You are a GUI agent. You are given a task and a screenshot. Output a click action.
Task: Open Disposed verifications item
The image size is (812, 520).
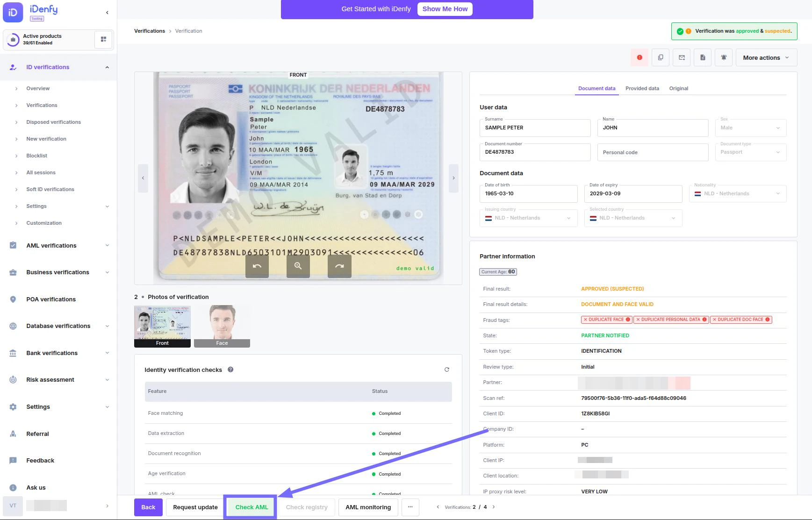click(53, 122)
